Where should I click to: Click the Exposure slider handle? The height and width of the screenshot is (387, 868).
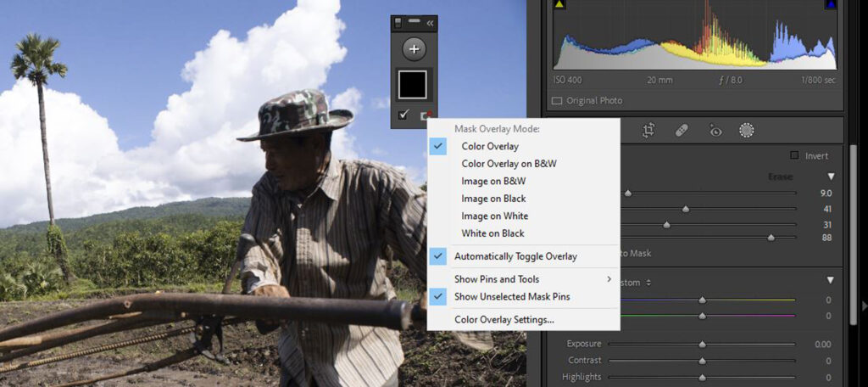click(x=702, y=345)
